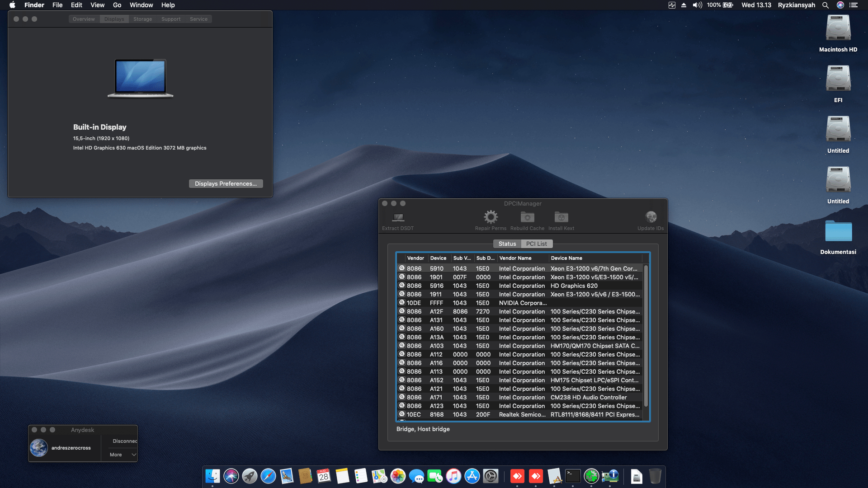Click Disconnect in the Anydesk panel
This screenshot has width=868, height=488.
(x=125, y=441)
